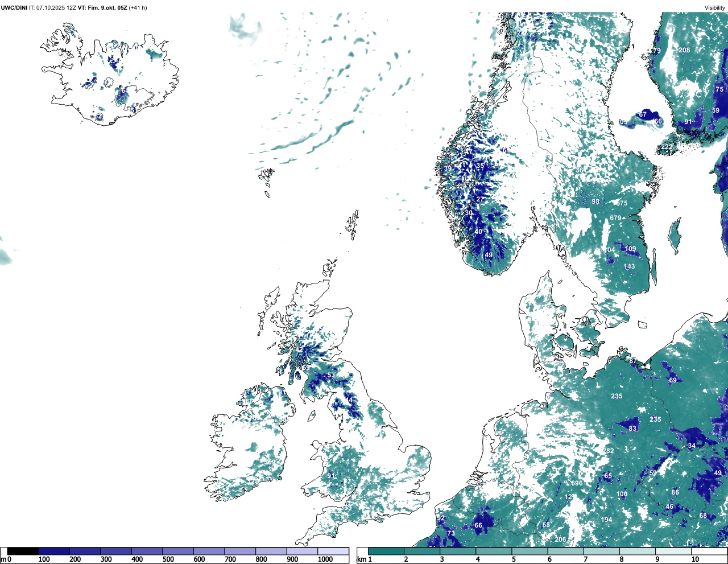Click the '1000' tick label on meter legend

click(325, 559)
